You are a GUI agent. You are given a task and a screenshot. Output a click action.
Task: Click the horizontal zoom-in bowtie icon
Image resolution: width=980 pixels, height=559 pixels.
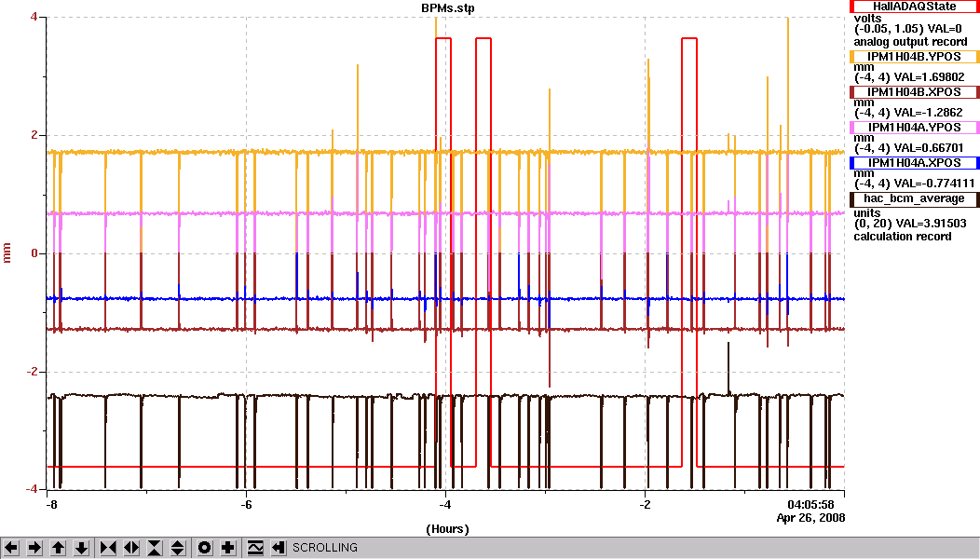pos(108,548)
